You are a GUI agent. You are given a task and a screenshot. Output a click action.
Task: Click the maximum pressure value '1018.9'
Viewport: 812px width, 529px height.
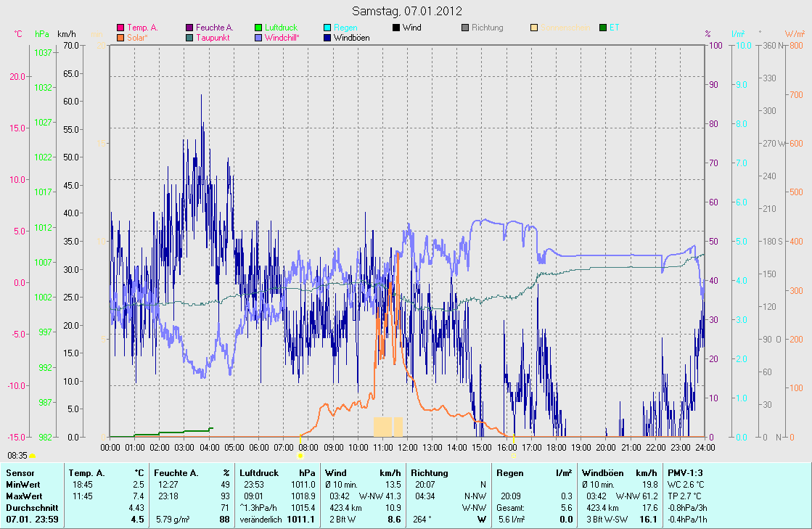point(303,496)
